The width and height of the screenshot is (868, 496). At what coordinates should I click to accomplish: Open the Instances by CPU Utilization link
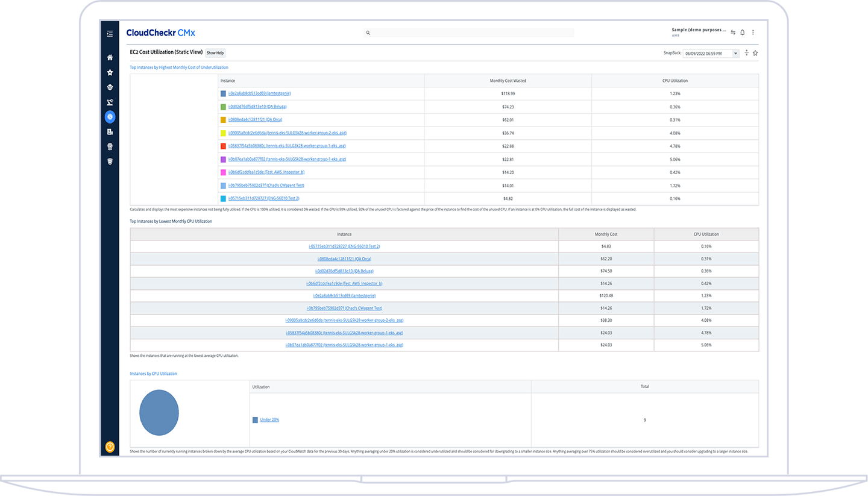pyautogui.click(x=154, y=374)
